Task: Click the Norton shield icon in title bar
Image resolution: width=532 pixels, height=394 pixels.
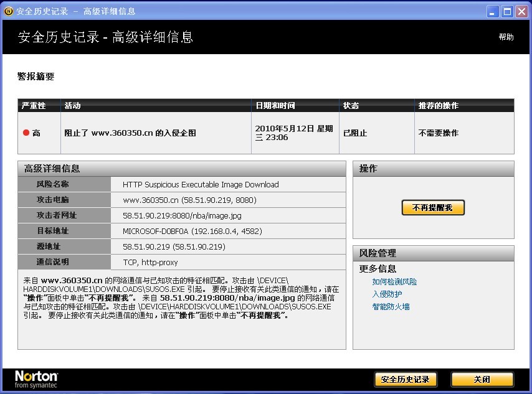Action: coord(9,11)
